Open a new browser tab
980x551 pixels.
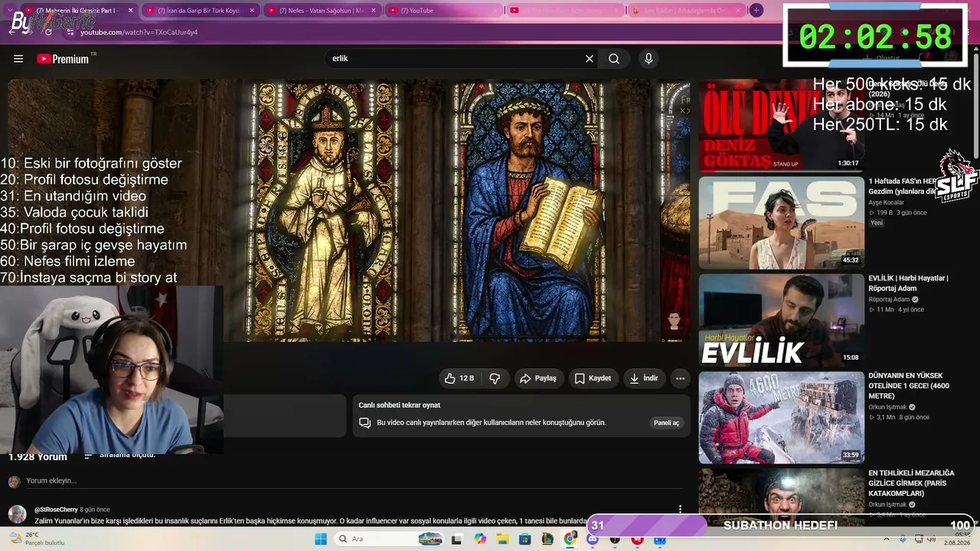coord(756,10)
